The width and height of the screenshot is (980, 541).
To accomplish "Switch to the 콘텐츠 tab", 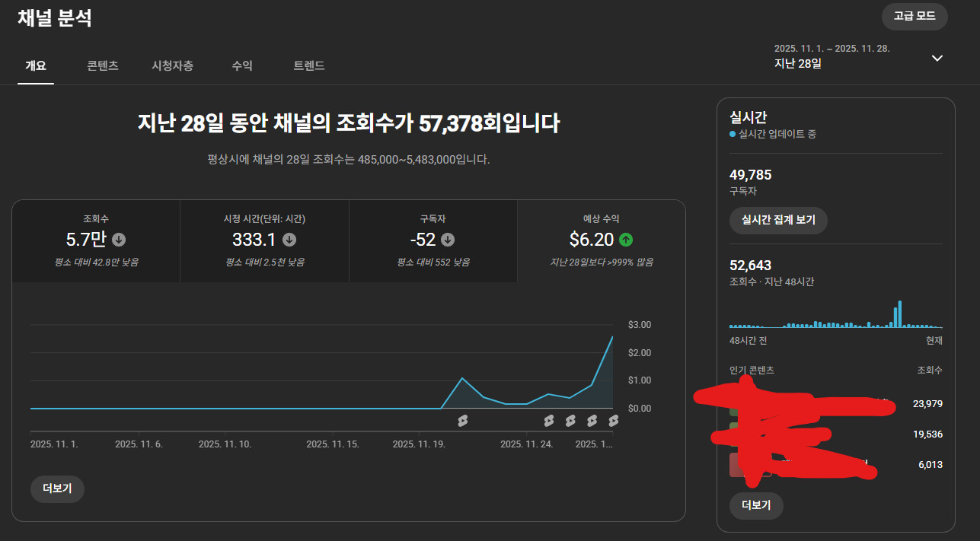I will [103, 66].
